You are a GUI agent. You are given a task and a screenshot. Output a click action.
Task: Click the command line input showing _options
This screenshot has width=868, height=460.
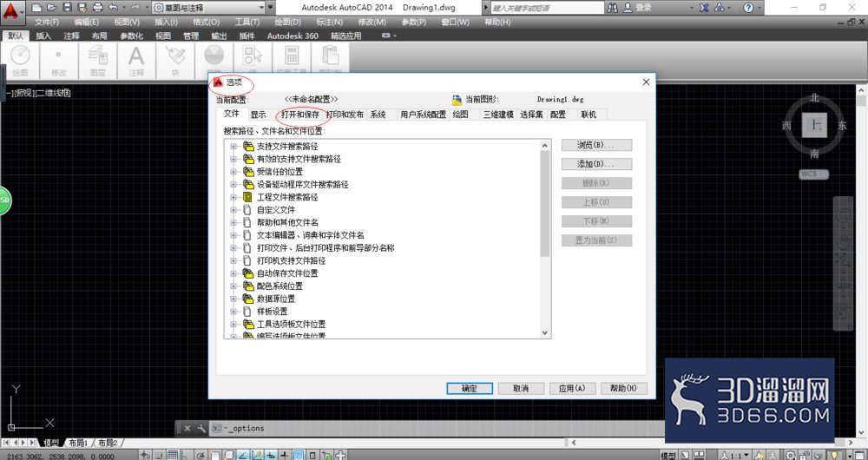tap(437, 428)
